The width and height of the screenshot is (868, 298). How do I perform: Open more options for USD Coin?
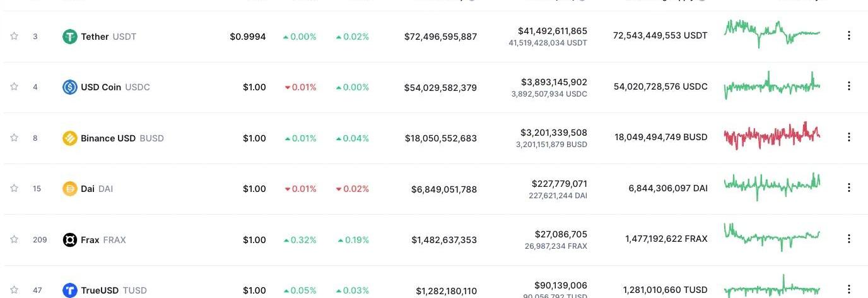click(849, 86)
